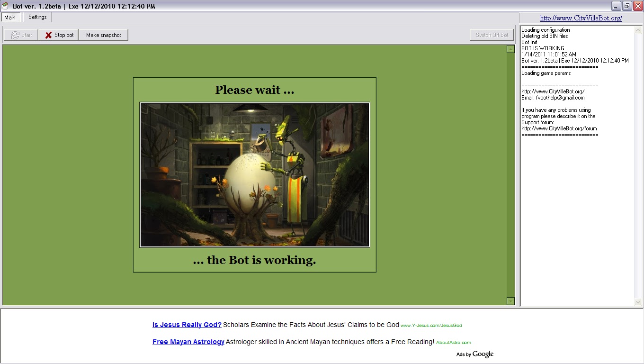Click the 'BOT IS WORKING' log line
The width and height of the screenshot is (644, 364).
[x=543, y=48]
